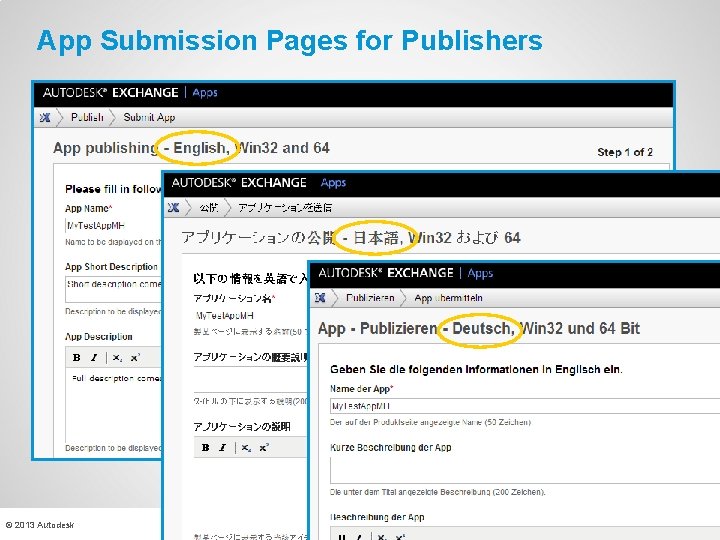
Task: Click the 'Step 1 of 2' text
Action: tap(625, 152)
